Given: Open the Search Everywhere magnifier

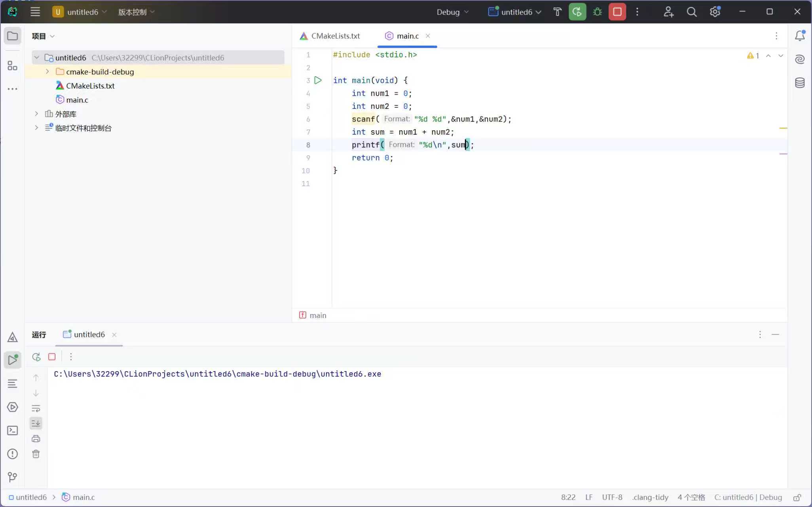Looking at the screenshot, I should tap(691, 12).
